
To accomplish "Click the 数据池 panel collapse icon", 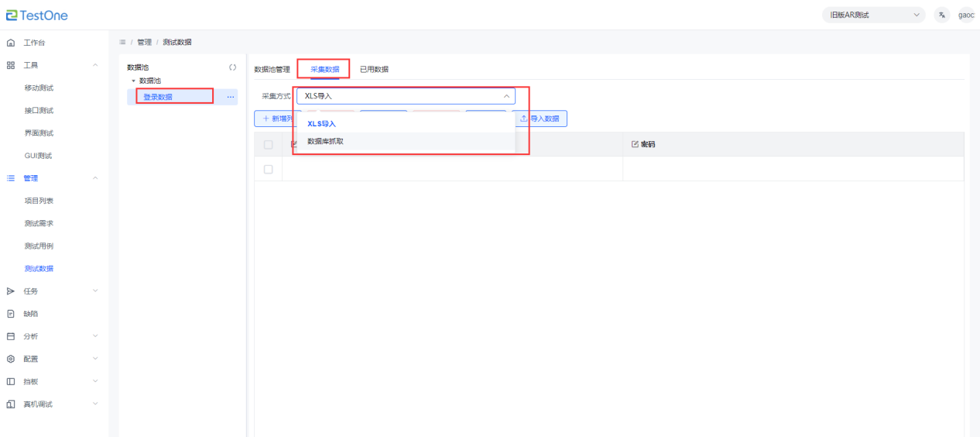I will click(x=232, y=67).
